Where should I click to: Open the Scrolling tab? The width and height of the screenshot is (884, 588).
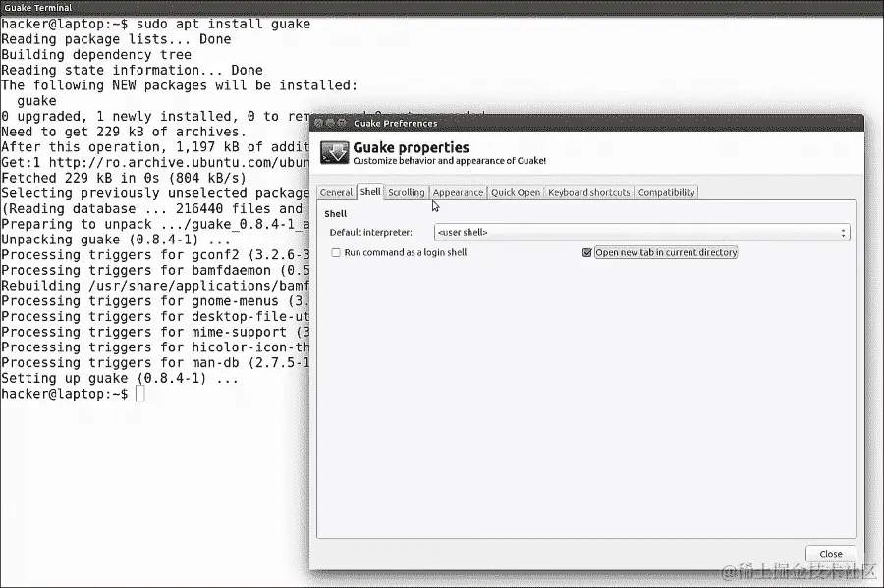click(407, 192)
